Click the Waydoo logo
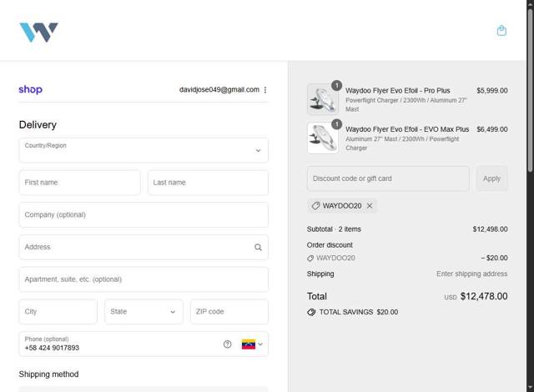The height and width of the screenshot is (392, 534). 38,33
